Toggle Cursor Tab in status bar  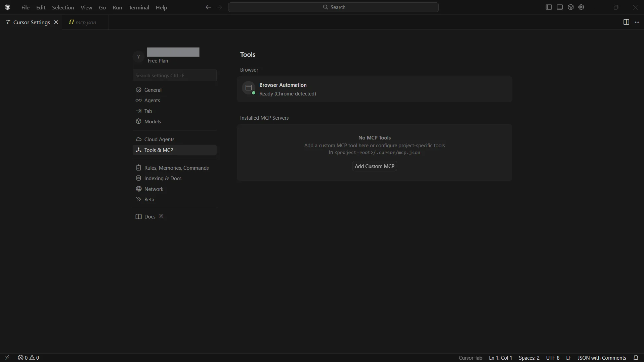[x=470, y=358]
